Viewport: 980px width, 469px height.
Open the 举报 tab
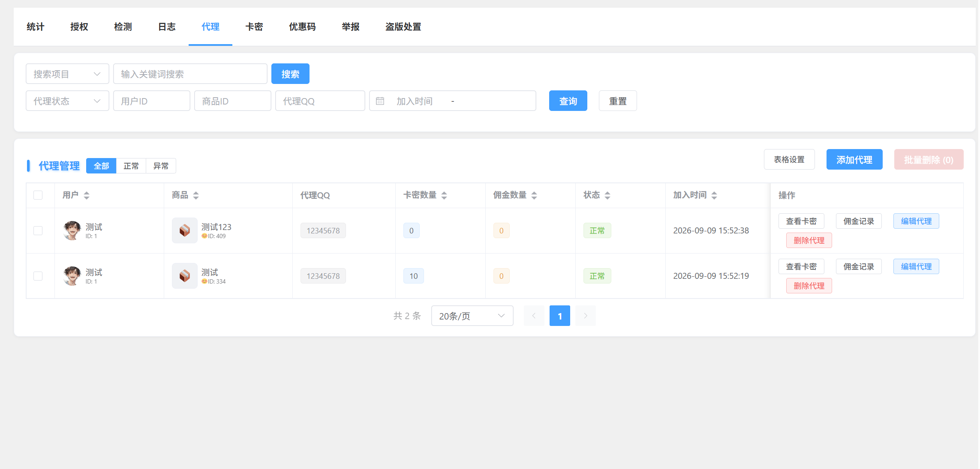tap(351, 27)
